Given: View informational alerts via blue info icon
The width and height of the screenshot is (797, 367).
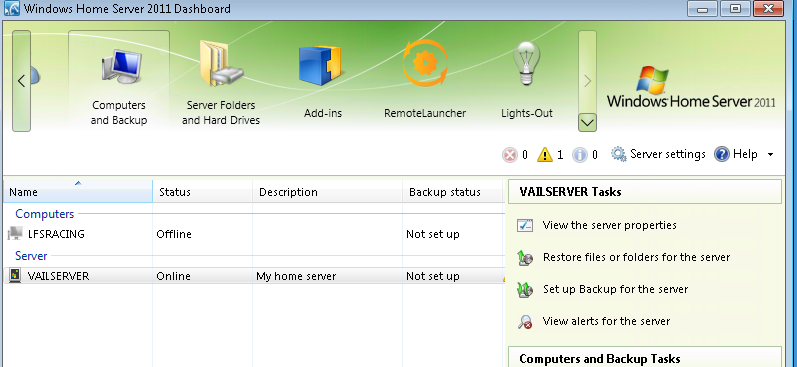Looking at the screenshot, I should (579, 155).
